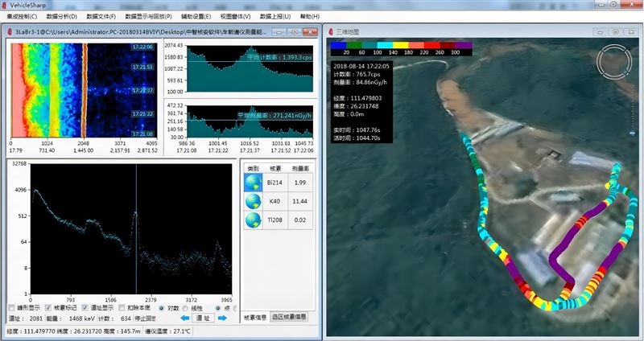This screenshot has height=341, width=644.
Task: Restore the 3LaBr3-1 spectrum subwindow size
Action: (x=295, y=31)
